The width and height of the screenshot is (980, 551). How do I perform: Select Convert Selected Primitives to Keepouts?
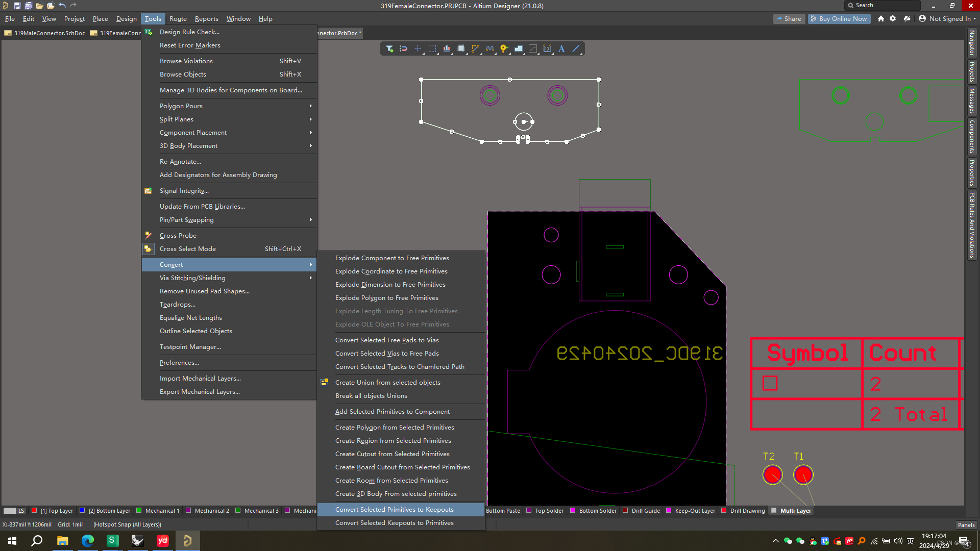(x=395, y=509)
